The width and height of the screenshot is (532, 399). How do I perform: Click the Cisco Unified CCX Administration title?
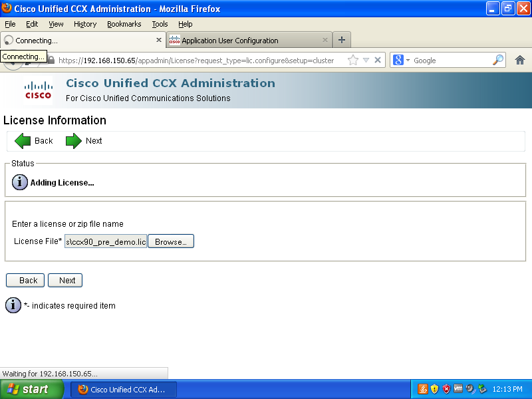(x=171, y=83)
